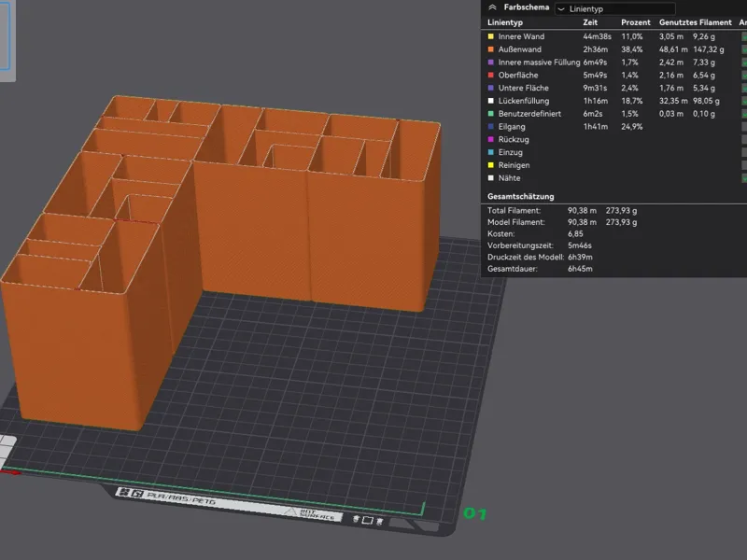
Task: Select the 'Eilgang' row label
Action: (x=512, y=126)
